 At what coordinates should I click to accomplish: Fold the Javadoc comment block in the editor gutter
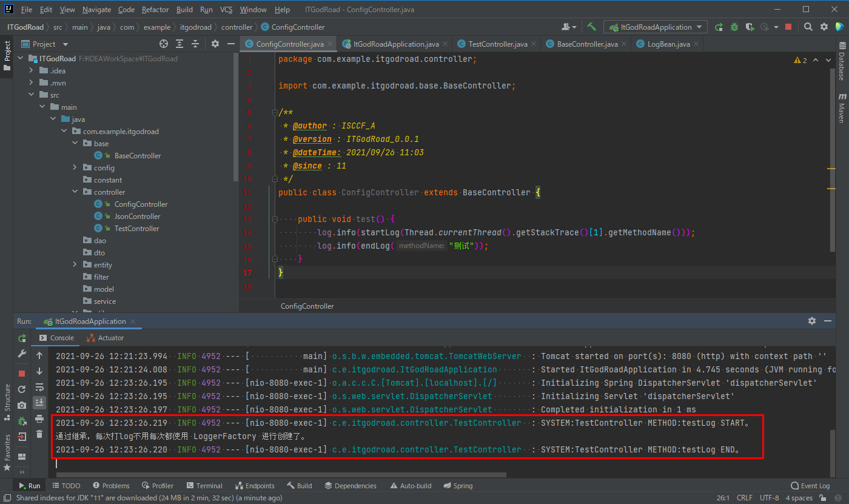tap(274, 112)
